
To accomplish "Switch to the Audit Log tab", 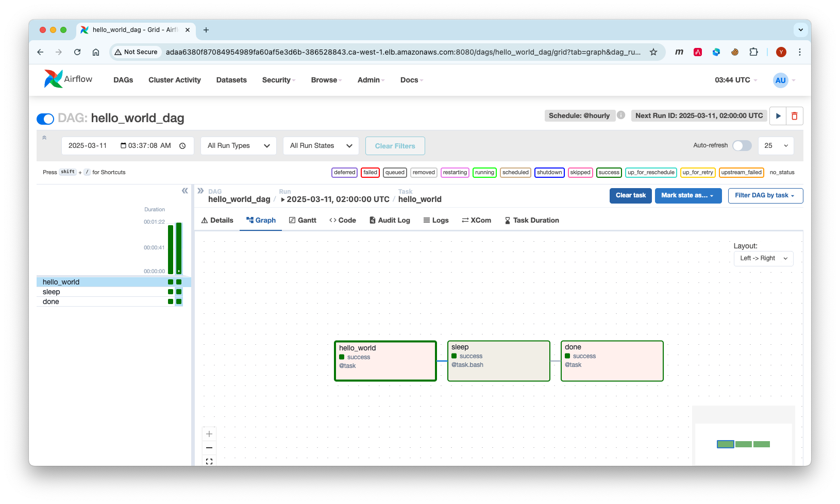I will [390, 220].
